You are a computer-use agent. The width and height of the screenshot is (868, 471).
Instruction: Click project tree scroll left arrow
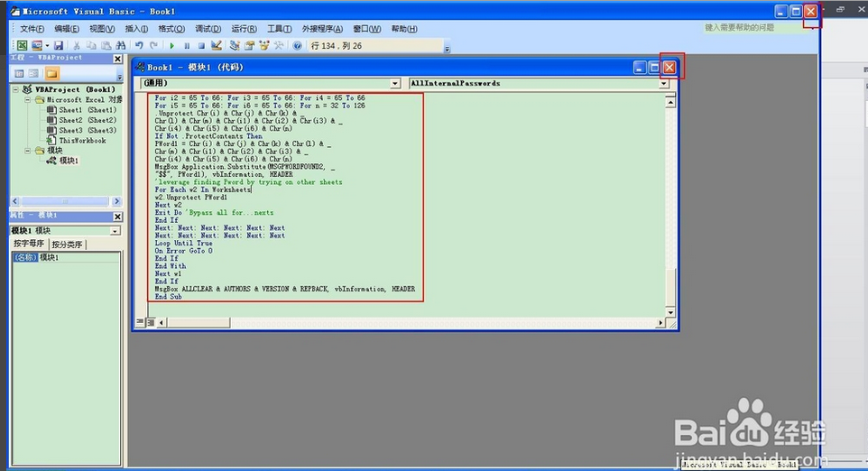pos(15,201)
